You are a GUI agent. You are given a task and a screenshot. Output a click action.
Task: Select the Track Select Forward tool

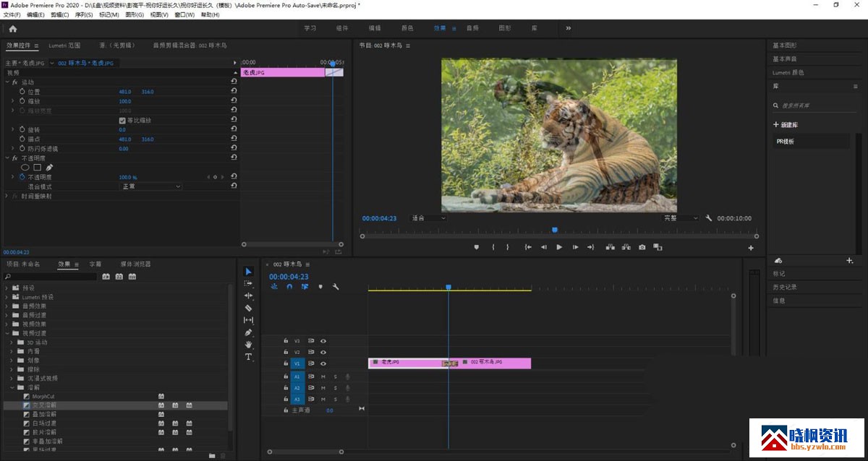click(249, 283)
